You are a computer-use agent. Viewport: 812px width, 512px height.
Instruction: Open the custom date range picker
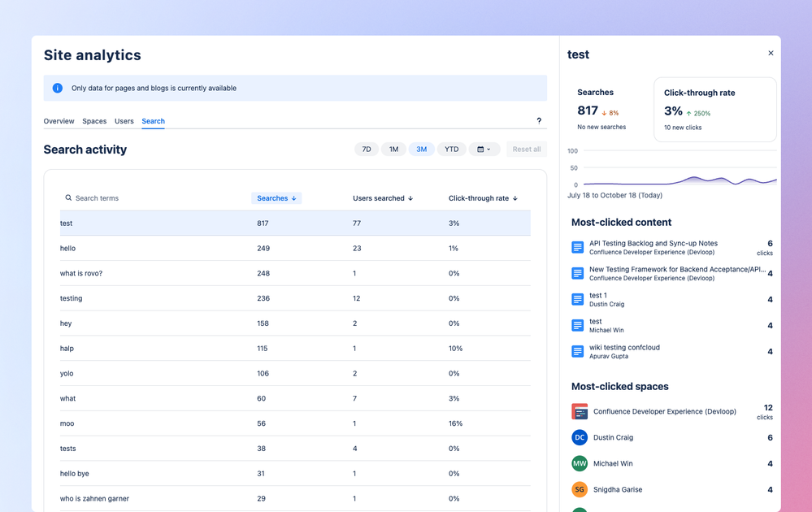[x=484, y=149]
